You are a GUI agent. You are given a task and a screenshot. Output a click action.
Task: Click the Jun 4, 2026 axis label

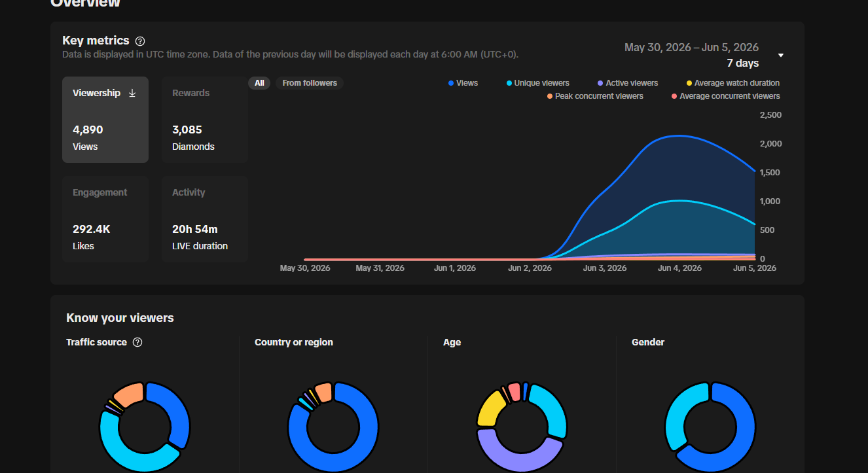click(x=679, y=268)
